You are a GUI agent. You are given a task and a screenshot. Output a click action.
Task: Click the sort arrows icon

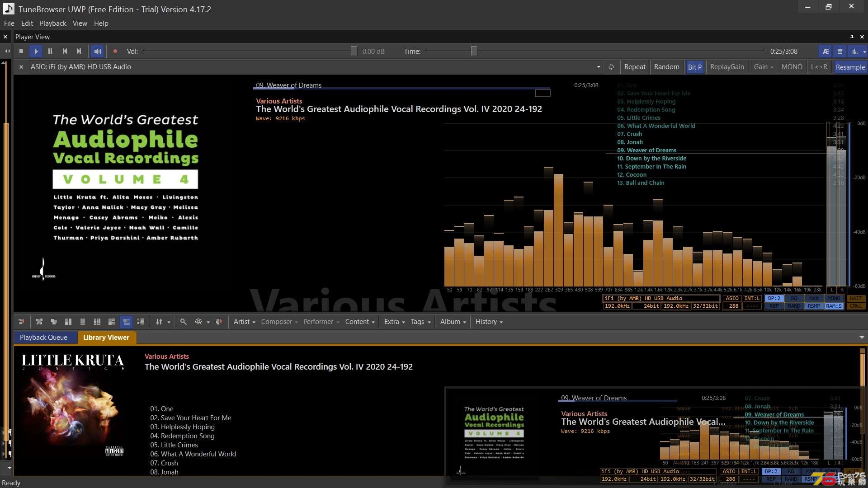(x=159, y=322)
